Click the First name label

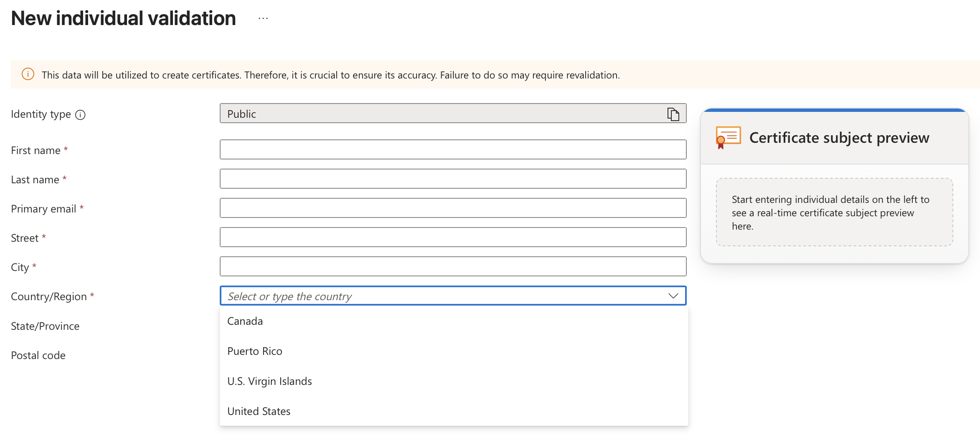(36, 150)
